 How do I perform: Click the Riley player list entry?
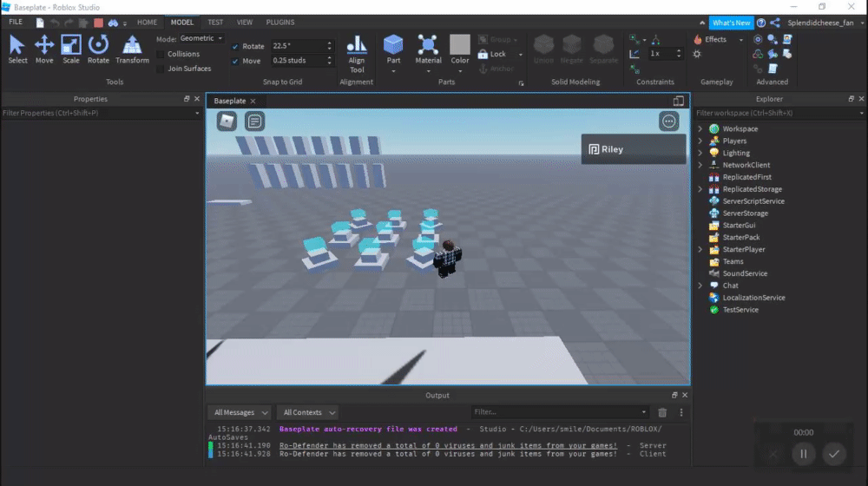tap(634, 149)
